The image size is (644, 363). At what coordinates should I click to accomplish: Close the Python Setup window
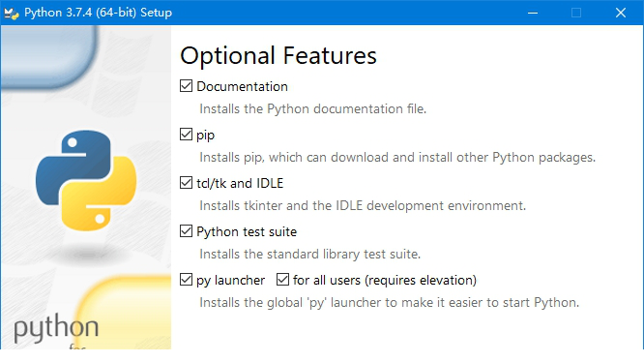621,13
